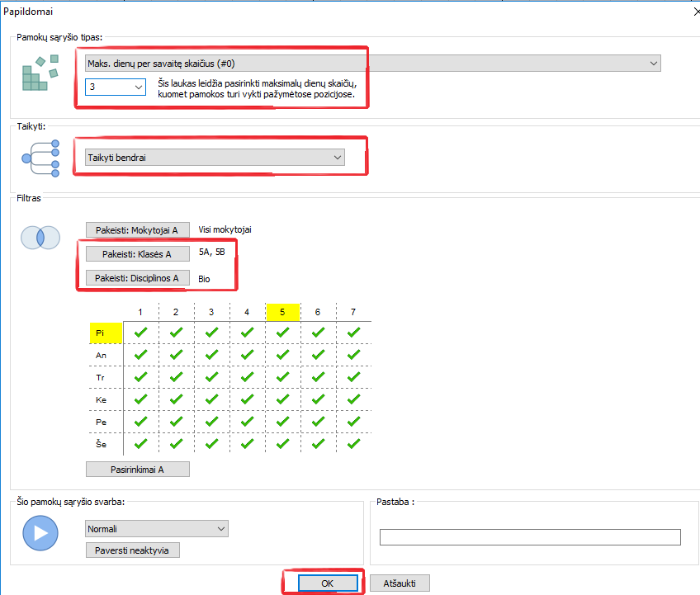Toggle checkmark for Pi row, period 1
This screenshot has height=595, width=700.
coord(140,332)
